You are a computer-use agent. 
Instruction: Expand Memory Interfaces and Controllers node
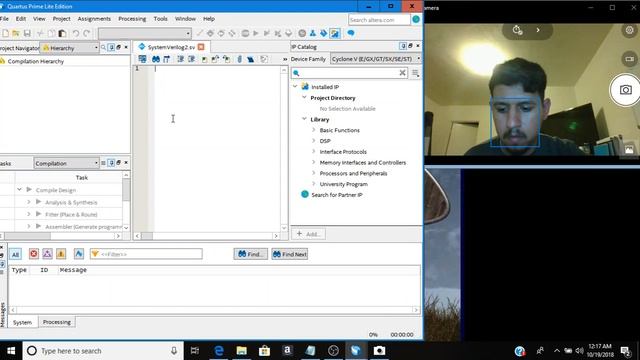click(x=313, y=162)
